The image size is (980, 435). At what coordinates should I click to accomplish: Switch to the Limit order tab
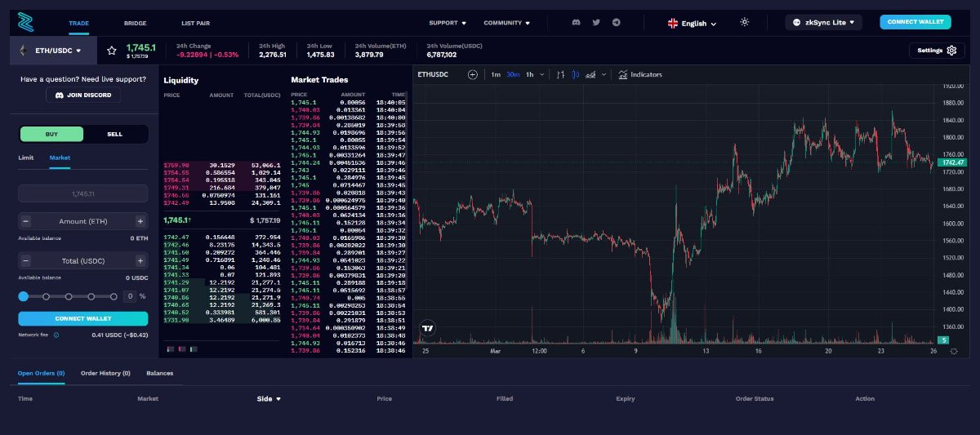[26, 158]
